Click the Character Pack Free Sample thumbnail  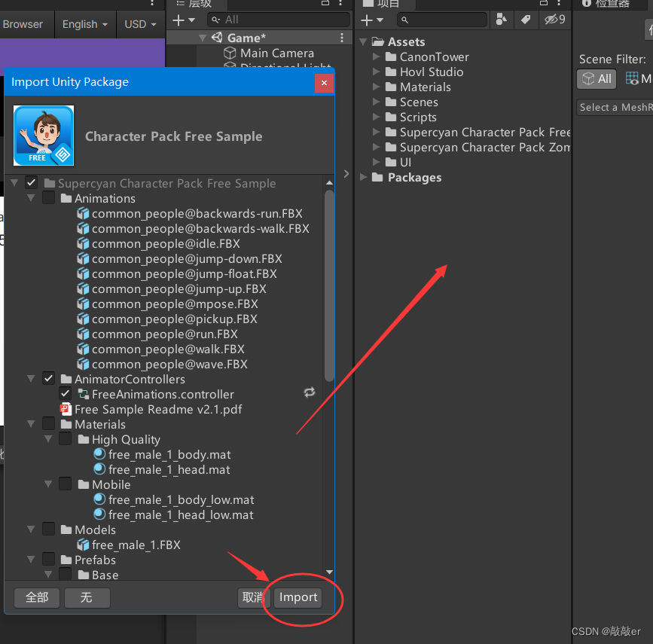tap(44, 136)
